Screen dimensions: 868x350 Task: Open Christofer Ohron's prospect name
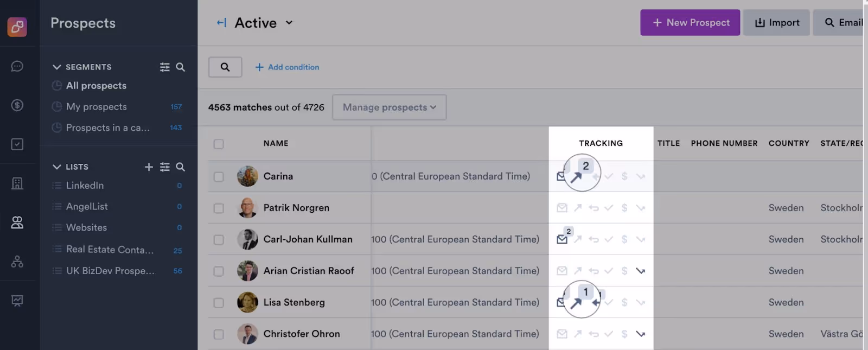[x=302, y=334]
